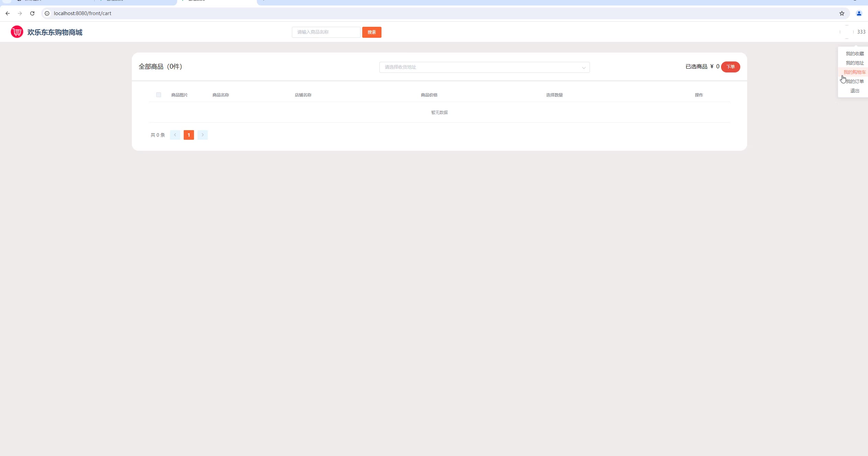Screen dimensions: 868x456
Task: Expand the address selector chevron arrow
Action: pyautogui.click(x=583, y=68)
